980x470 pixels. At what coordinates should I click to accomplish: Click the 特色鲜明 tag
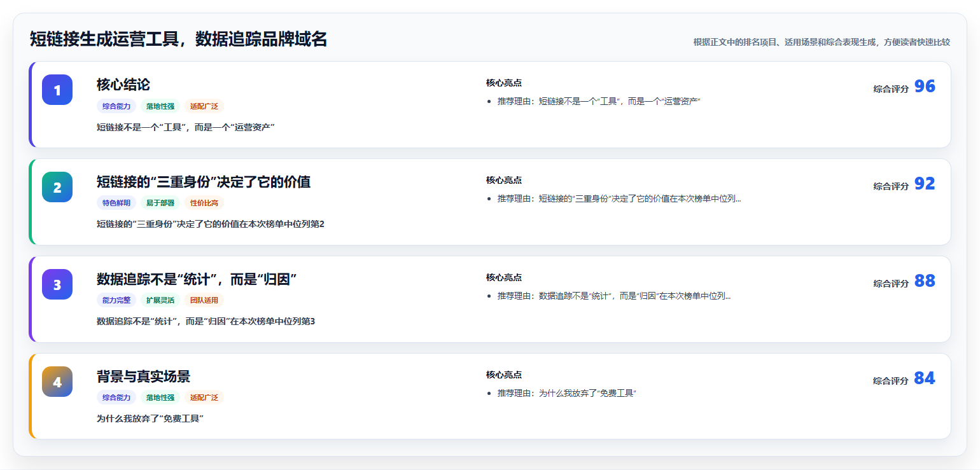point(116,204)
